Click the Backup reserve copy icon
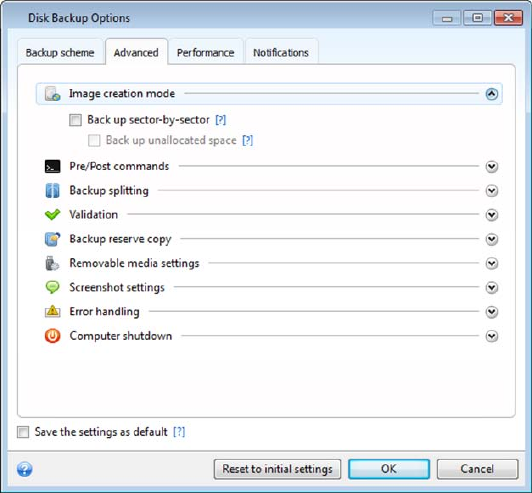The width and height of the screenshot is (532, 493). point(53,239)
